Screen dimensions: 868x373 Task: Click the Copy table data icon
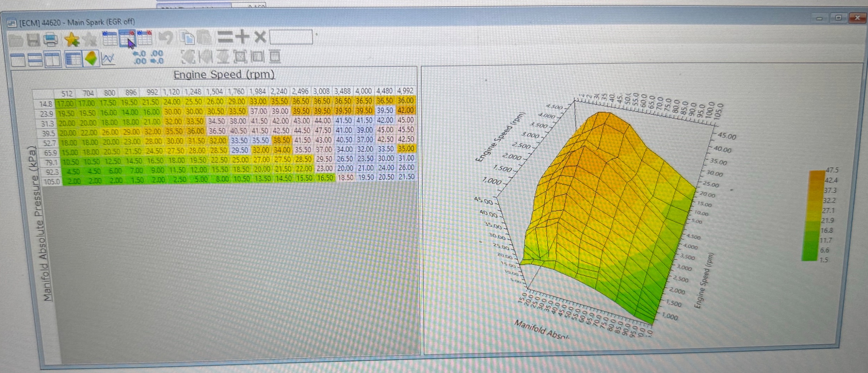pyautogui.click(x=187, y=38)
